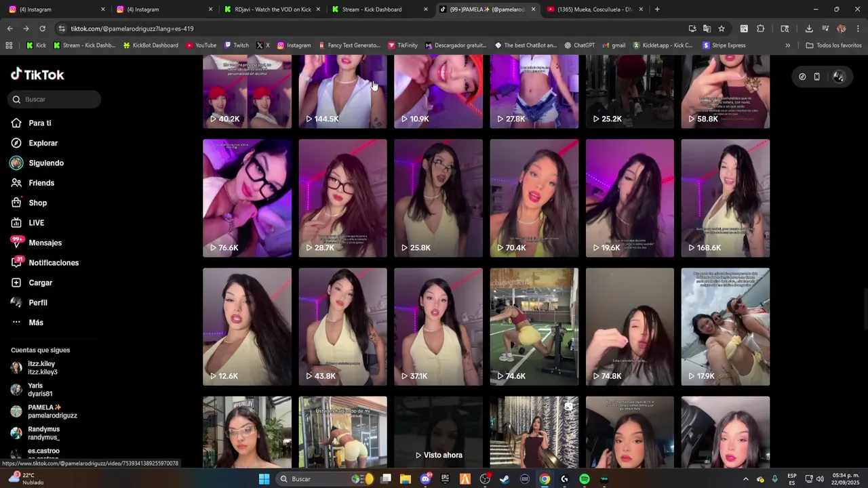
Task: Open Stripe Express bookmark
Action: click(724, 45)
